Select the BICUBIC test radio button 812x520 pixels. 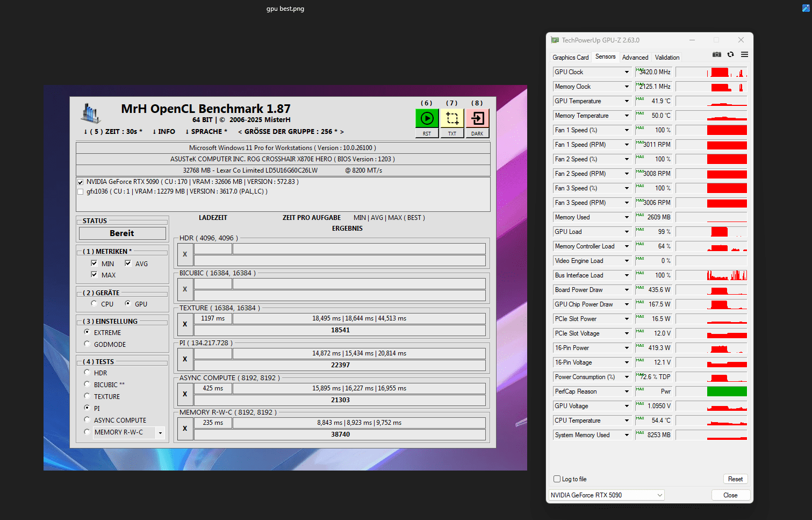point(87,384)
